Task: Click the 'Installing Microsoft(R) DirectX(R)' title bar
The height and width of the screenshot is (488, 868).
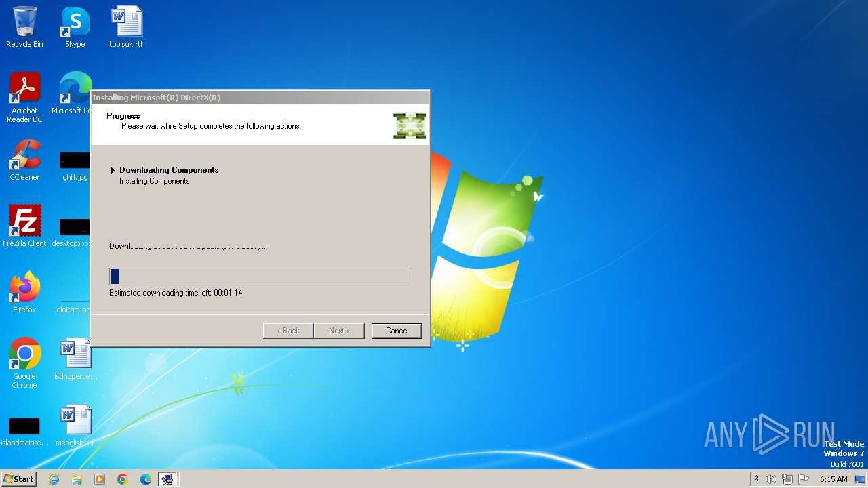Action: point(260,98)
